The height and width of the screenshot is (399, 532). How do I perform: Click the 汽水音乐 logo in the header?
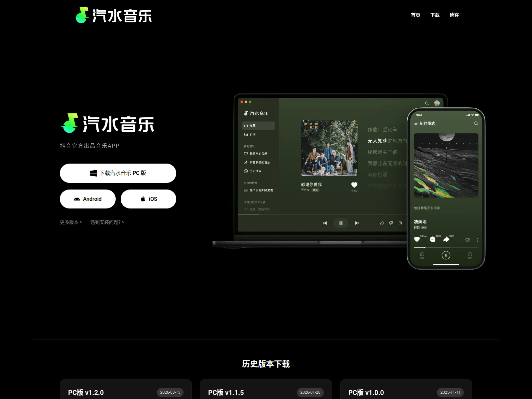click(x=113, y=15)
